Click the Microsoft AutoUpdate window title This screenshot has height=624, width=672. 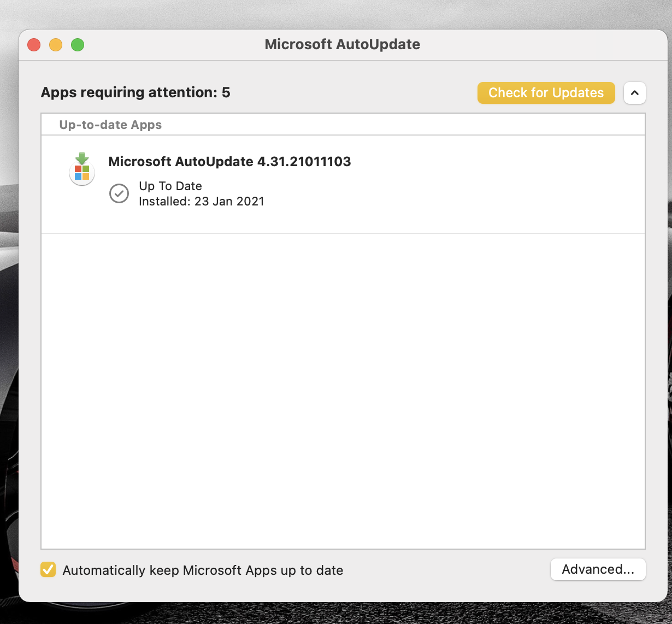pyautogui.click(x=343, y=44)
